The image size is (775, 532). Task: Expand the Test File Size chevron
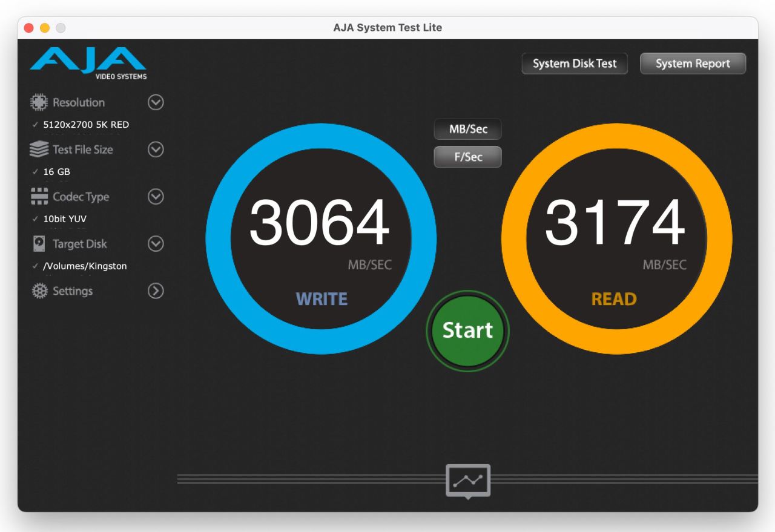coord(156,149)
